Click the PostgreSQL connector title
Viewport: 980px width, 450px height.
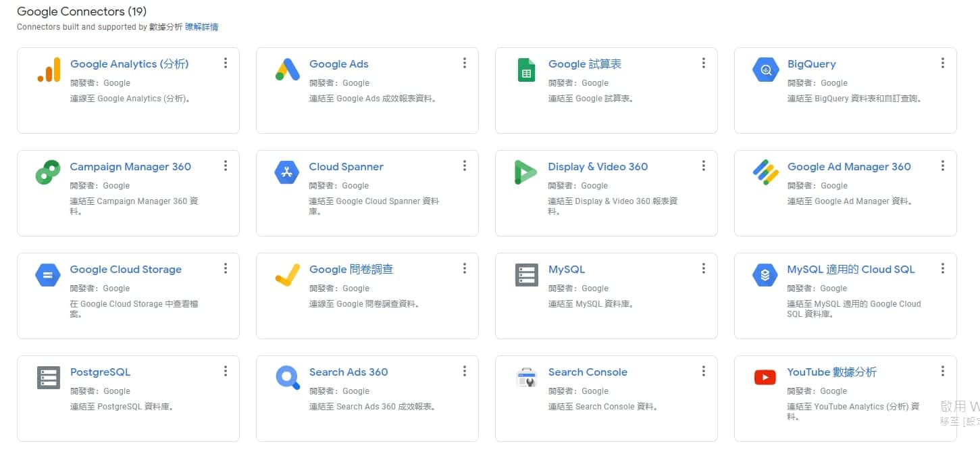tap(100, 372)
